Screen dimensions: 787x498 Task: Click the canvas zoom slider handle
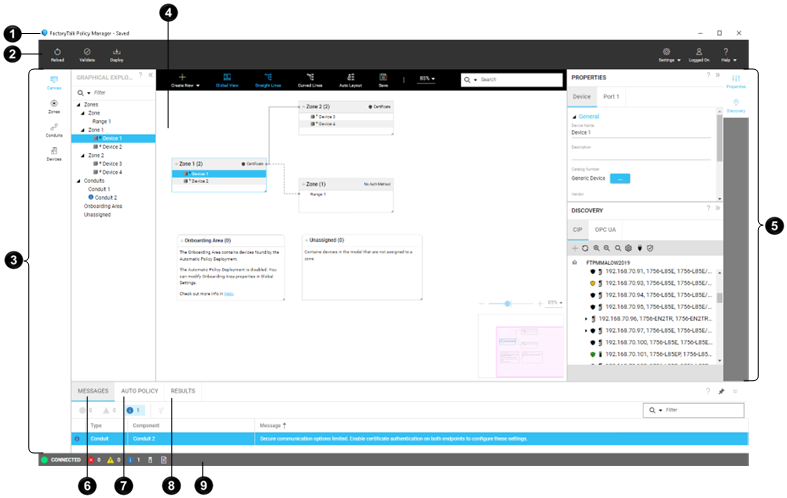click(x=507, y=303)
